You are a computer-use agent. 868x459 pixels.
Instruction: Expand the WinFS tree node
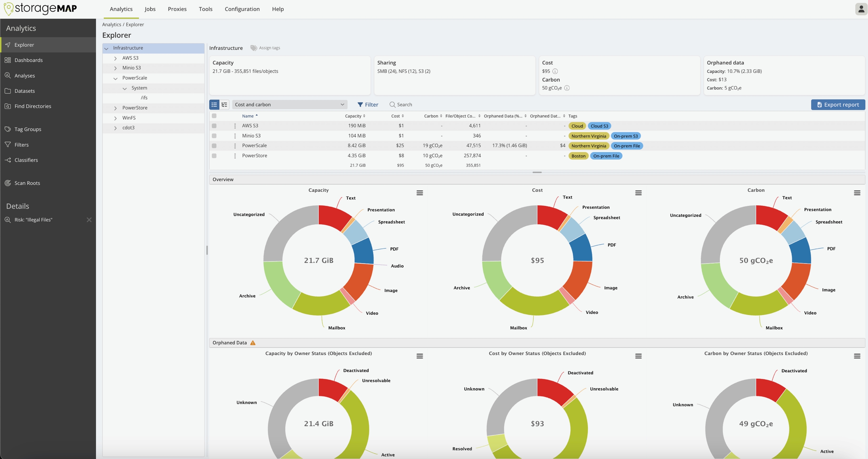point(115,118)
